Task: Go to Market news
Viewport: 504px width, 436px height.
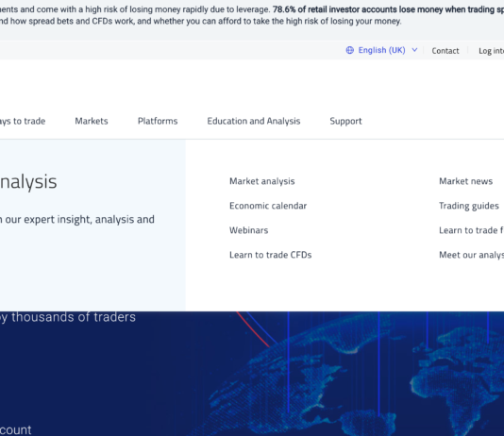Action: pyautogui.click(x=465, y=181)
